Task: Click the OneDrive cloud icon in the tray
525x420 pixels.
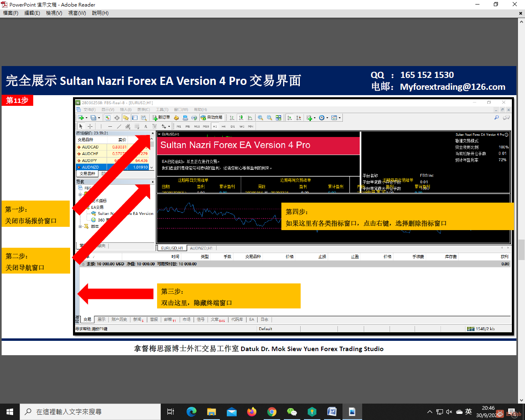Action: (x=459, y=412)
